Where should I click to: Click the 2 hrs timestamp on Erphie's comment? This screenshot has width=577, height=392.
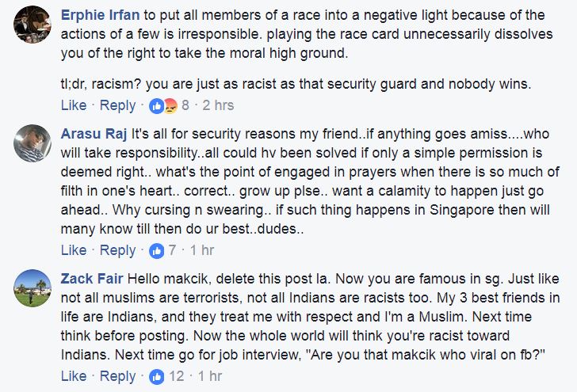coord(218,105)
